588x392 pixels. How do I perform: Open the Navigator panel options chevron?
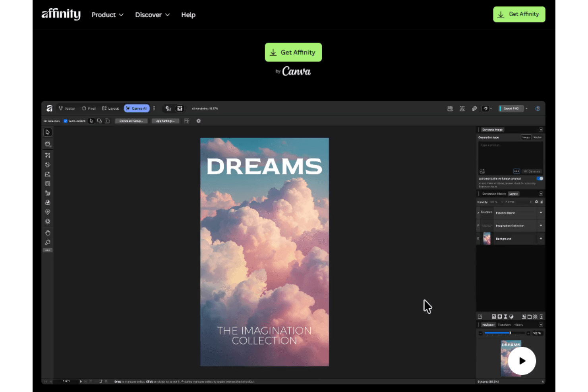[x=541, y=325]
